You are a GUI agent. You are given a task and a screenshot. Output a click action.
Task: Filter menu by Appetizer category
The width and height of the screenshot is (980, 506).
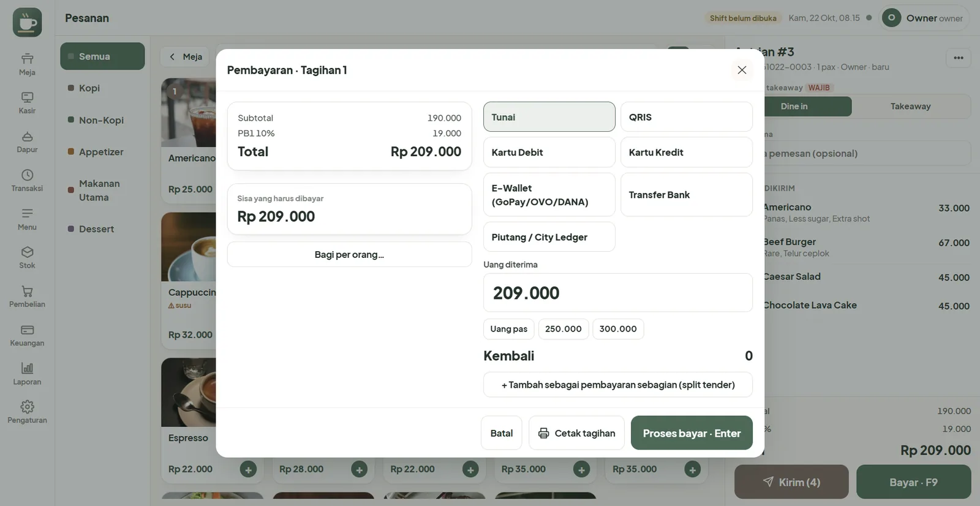[x=102, y=152]
